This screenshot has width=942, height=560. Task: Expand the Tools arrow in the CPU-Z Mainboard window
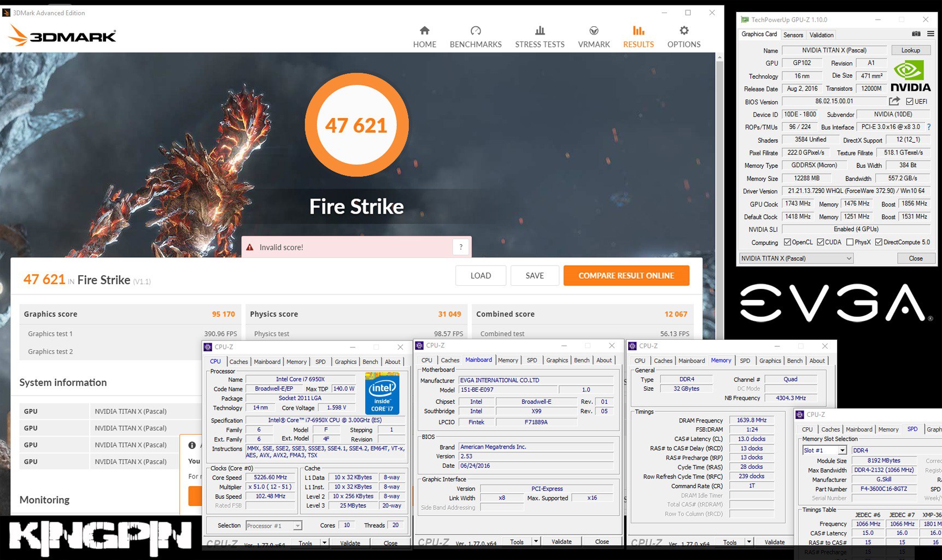point(536,541)
